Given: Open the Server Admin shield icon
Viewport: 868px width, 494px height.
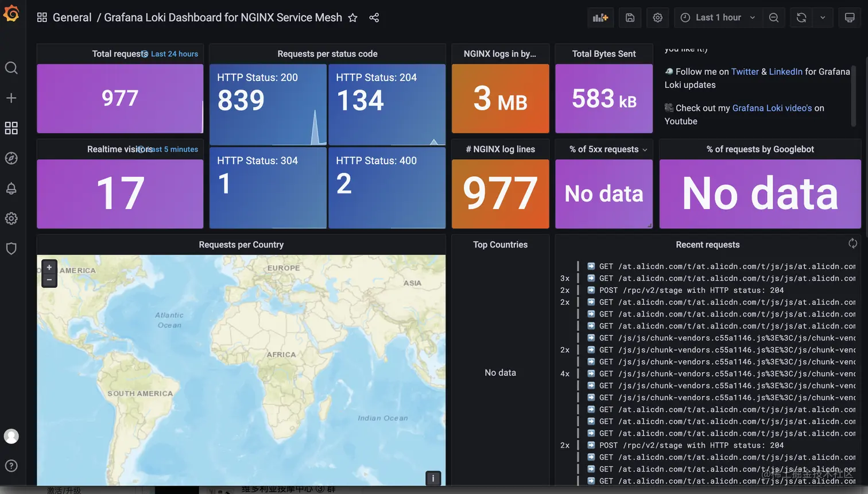Looking at the screenshot, I should pos(11,249).
